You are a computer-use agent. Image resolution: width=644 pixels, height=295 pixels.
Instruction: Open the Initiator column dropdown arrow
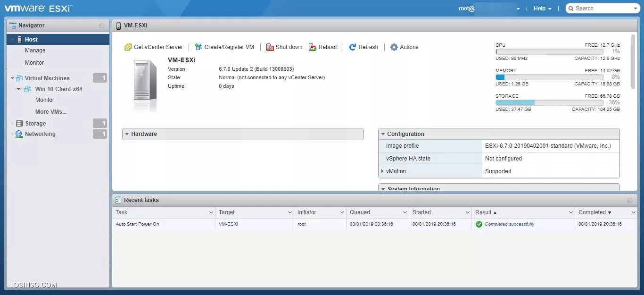(342, 212)
